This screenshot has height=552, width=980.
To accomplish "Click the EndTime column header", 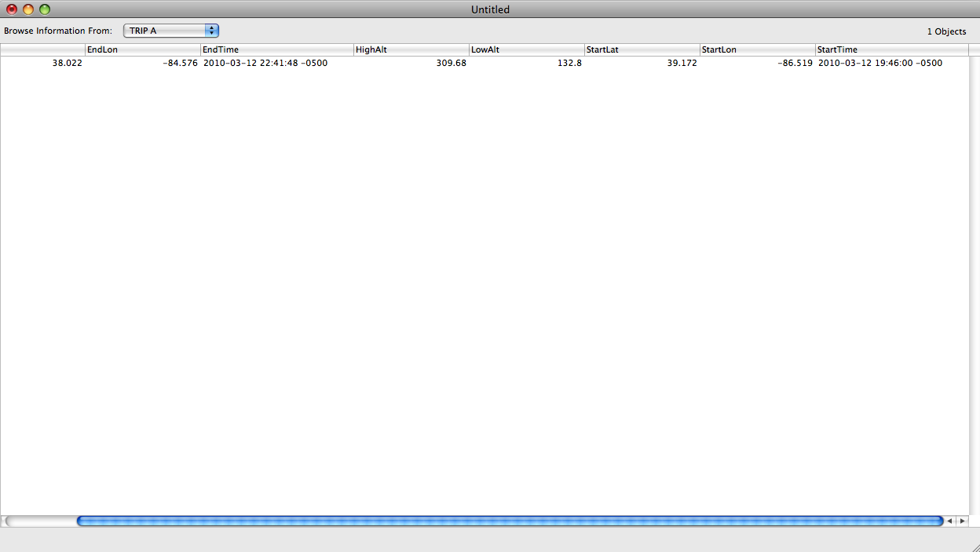I will [x=276, y=49].
